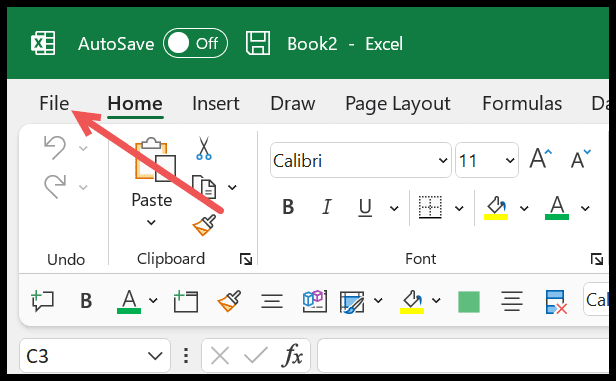Select the Format Painter brush in Clipboard group
616x381 pixels.
coord(204,225)
